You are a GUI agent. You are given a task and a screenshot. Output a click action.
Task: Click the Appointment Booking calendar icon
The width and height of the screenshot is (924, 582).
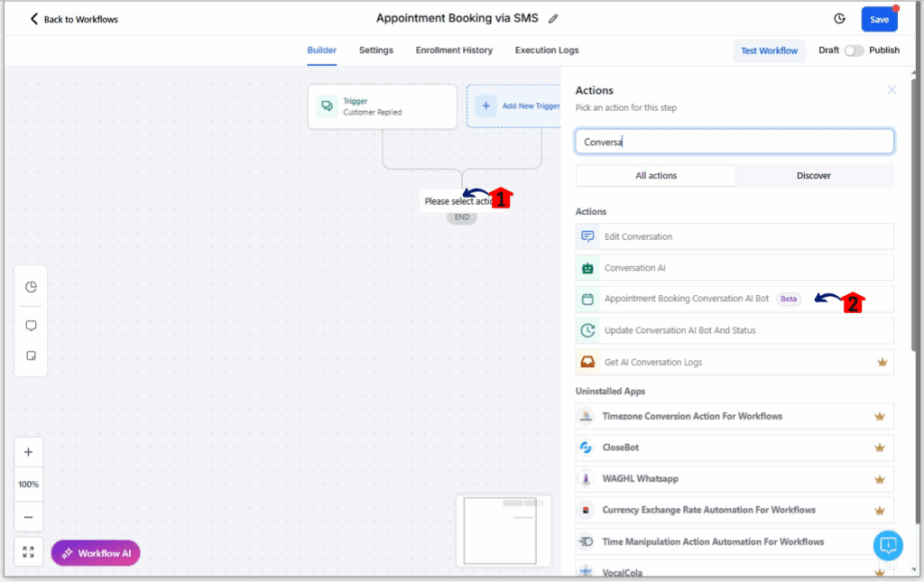pyautogui.click(x=587, y=300)
